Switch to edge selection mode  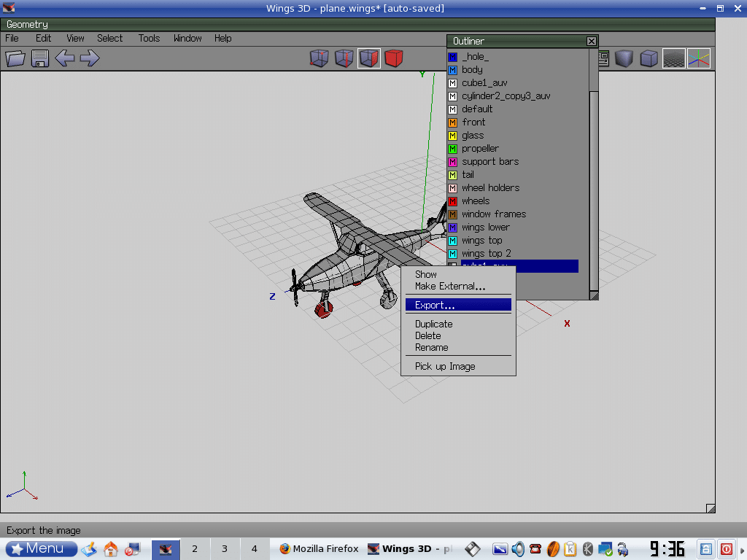(344, 58)
